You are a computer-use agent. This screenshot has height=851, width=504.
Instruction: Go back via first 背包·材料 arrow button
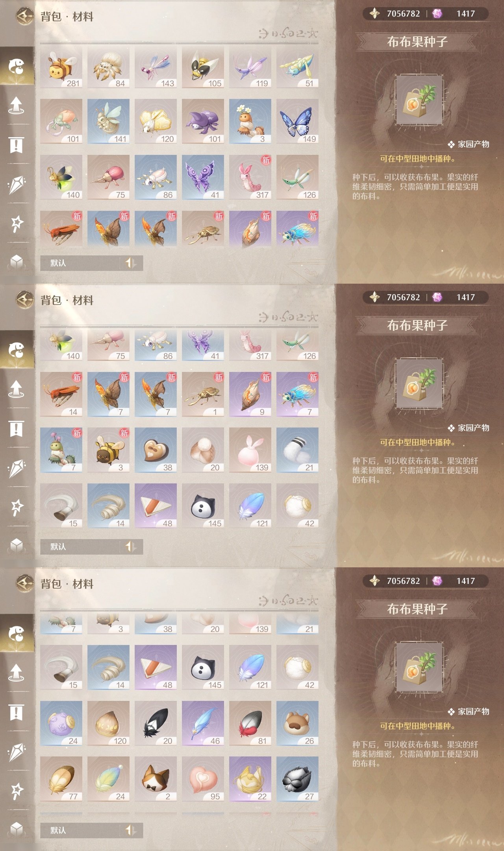click(x=24, y=16)
